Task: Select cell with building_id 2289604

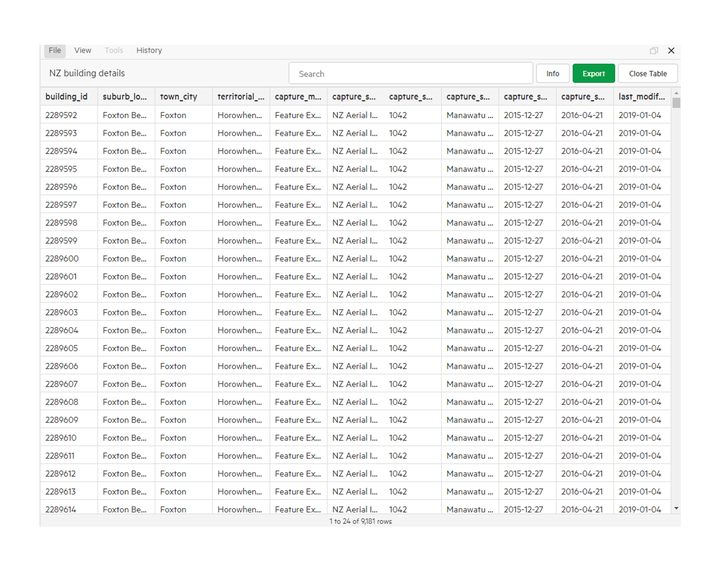Action: pos(68,330)
